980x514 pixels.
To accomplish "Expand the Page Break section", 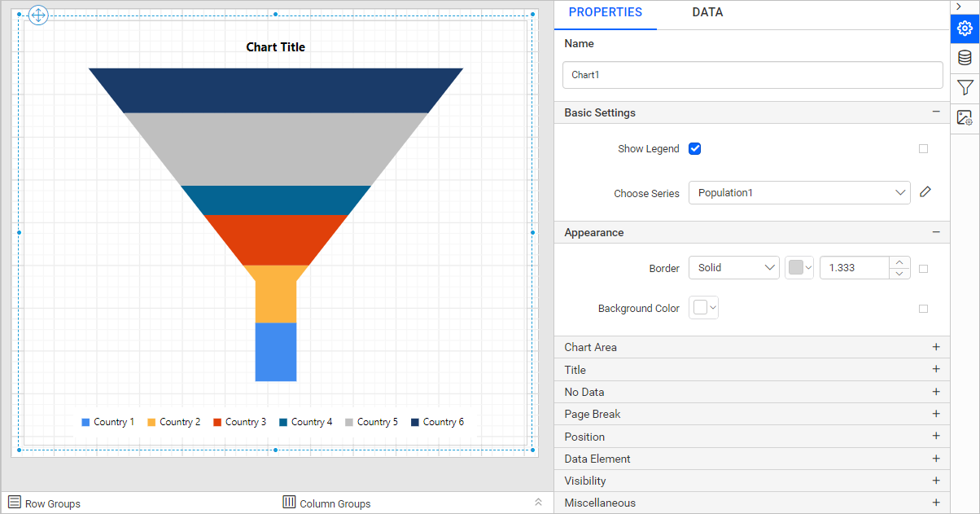I will pyautogui.click(x=936, y=414).
